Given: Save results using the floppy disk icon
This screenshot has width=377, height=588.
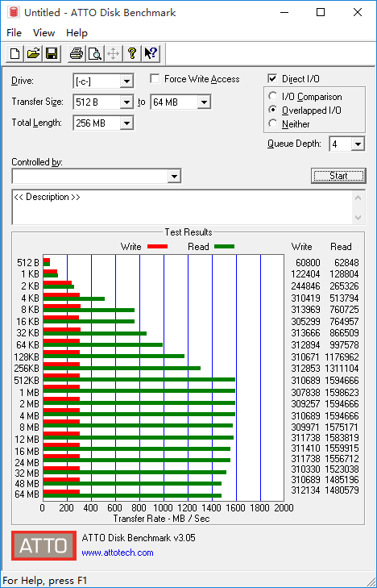Looking at the screenshot, I should pyautogui.click(x=52, y=53).
